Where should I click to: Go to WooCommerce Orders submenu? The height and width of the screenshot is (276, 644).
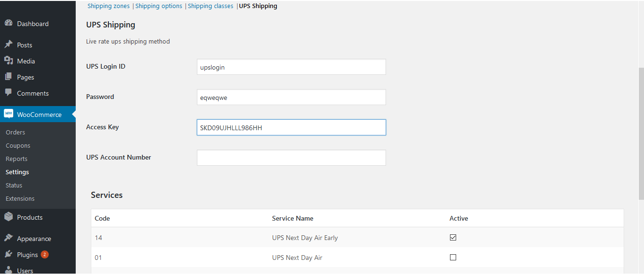tap(16, 133)
